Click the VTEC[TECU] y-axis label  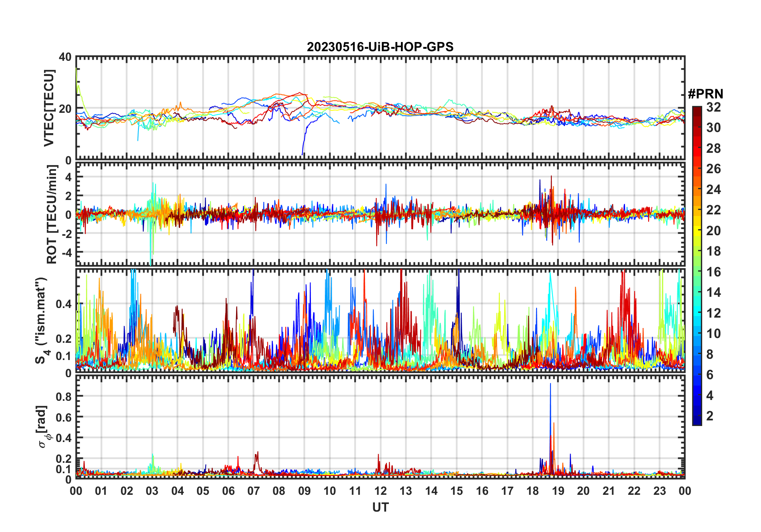coord(49,108)
